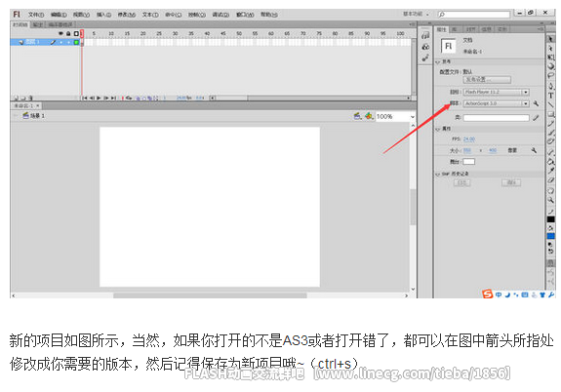Toggle show/hide all layers eye
Image resolution: width=561 pixels, height=392 pixels.
[60, 33]
